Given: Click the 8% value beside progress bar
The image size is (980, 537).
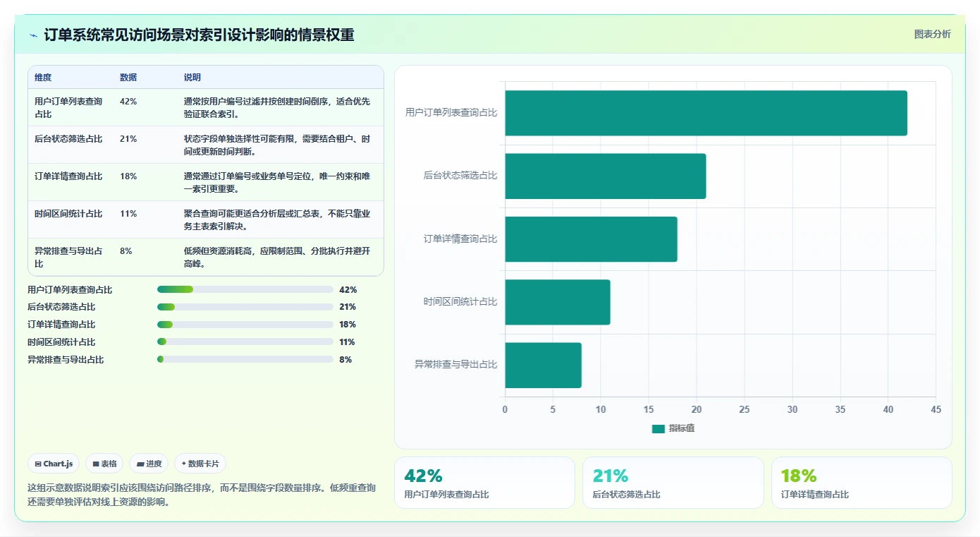Looking at the screenshot, I should coord(345,360).
